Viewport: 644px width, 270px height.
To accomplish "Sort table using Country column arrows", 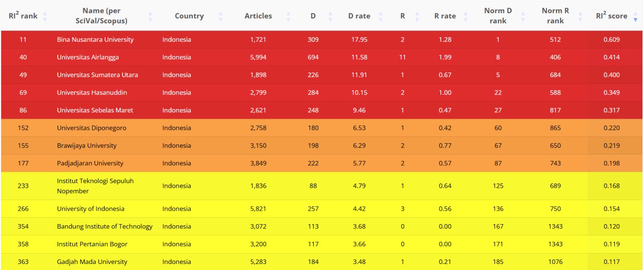I will pyautogui.click(x=221, y=16).
